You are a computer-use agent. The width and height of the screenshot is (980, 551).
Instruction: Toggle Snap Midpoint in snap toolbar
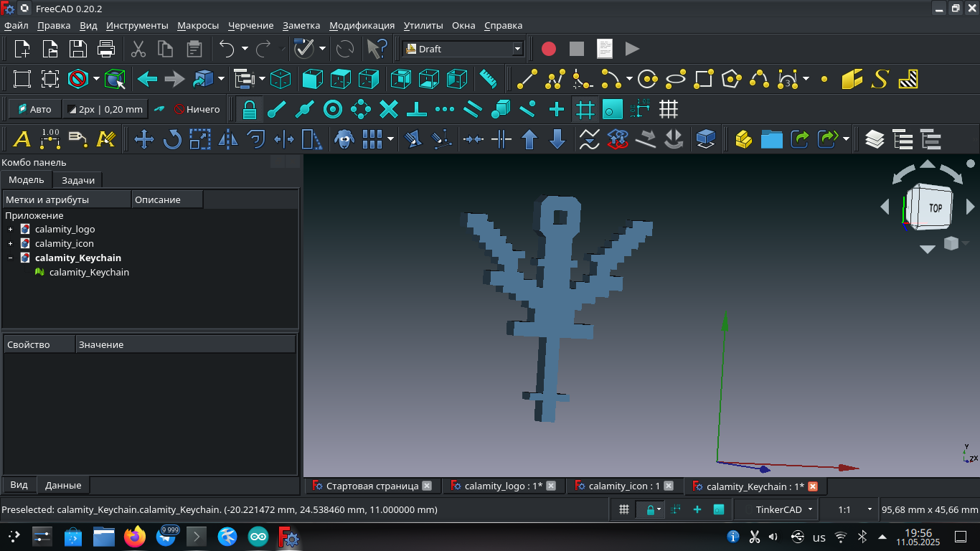(x=305, y=109)
